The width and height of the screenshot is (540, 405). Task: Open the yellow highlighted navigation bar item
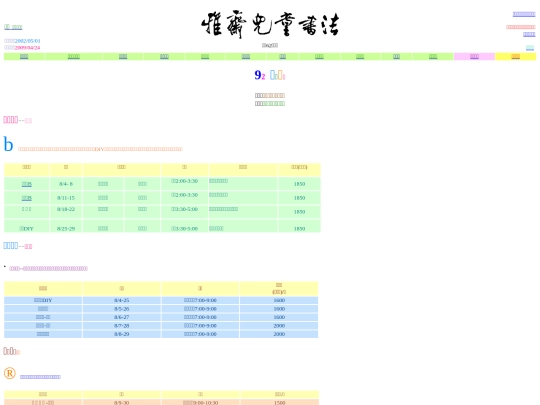pos(516,56)
